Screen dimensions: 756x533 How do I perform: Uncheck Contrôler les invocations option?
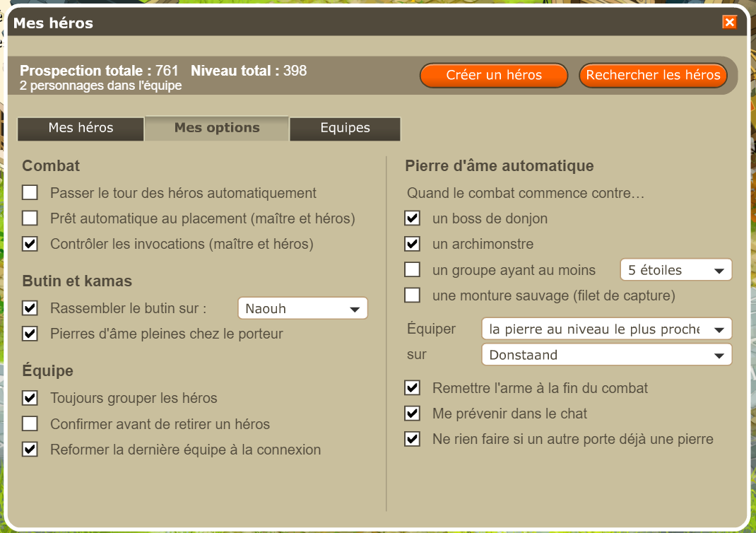(x=30, y=244)
